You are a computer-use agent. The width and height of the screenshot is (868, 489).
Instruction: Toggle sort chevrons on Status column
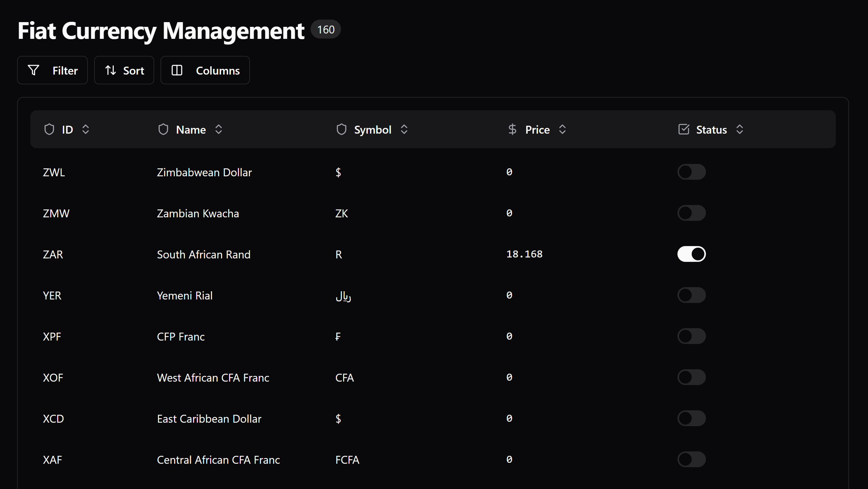(x=740, y=130)
